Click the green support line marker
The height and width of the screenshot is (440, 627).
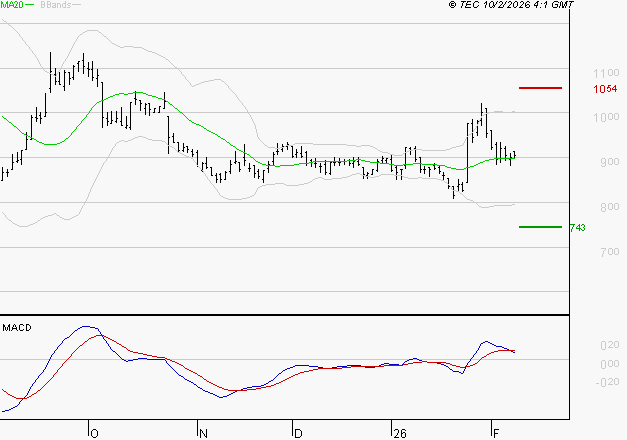540,227
